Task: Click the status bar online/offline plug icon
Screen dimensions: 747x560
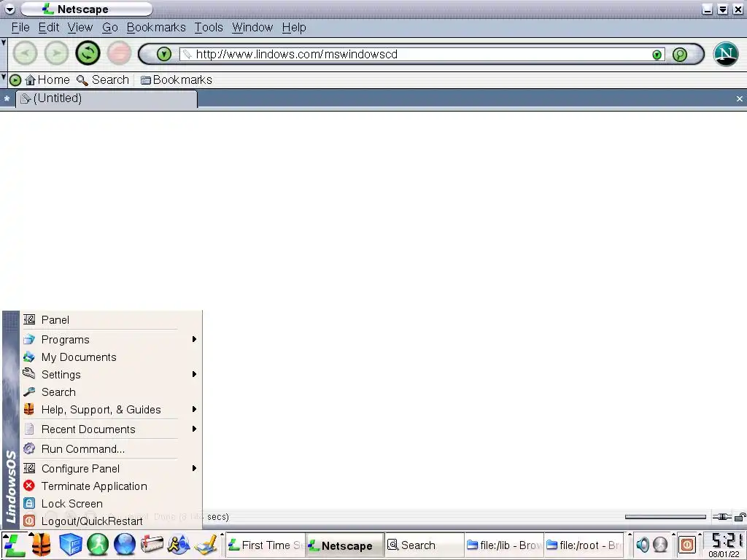Action: click(x=721, y=517)
